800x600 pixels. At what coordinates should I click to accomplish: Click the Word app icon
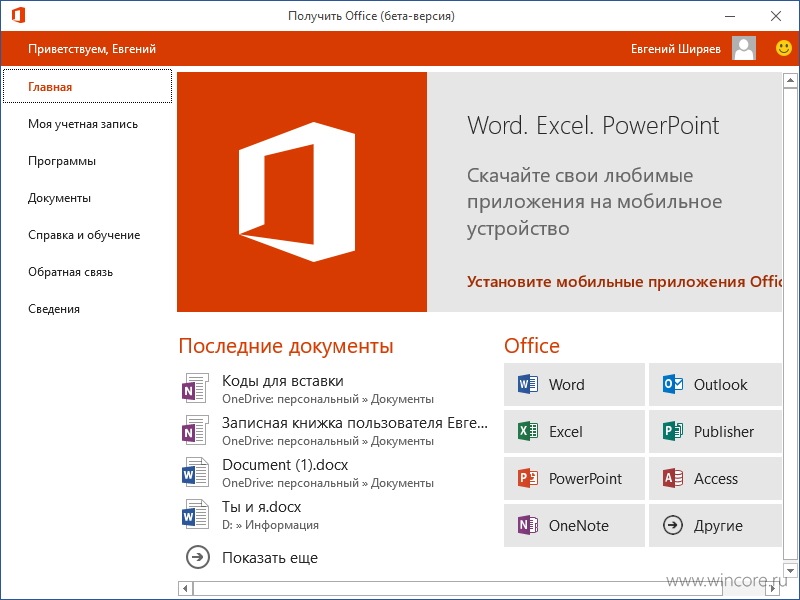point(528,384)
